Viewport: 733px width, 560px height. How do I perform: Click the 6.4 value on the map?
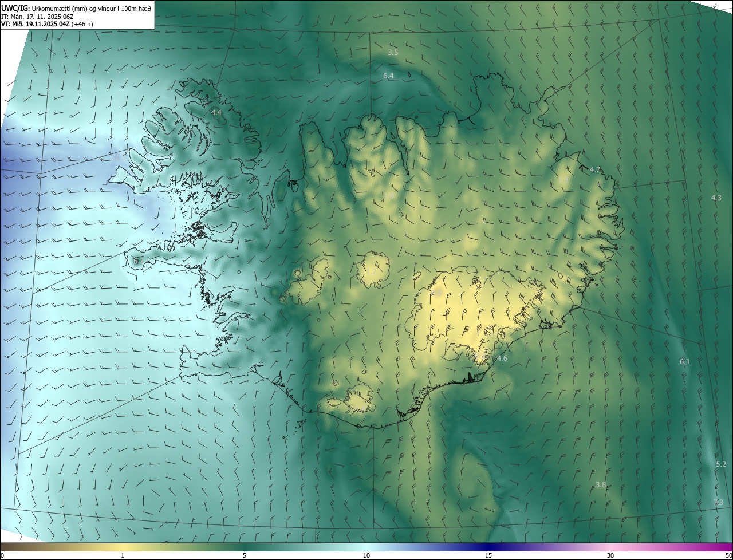[x=388, y=76]
